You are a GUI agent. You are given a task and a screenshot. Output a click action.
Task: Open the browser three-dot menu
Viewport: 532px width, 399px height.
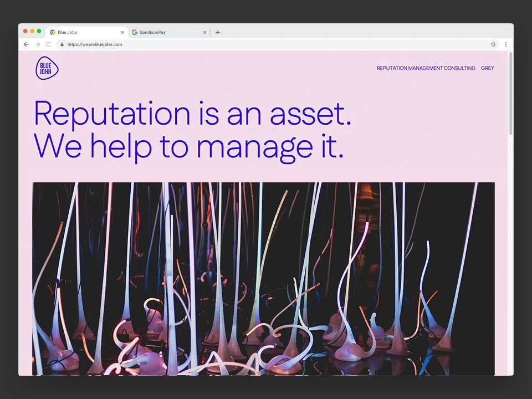click(505, 44)
